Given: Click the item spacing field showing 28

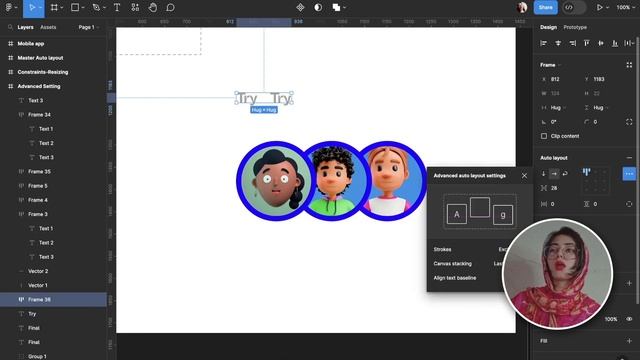Looking at the screenshot, I should pos(558,188).
